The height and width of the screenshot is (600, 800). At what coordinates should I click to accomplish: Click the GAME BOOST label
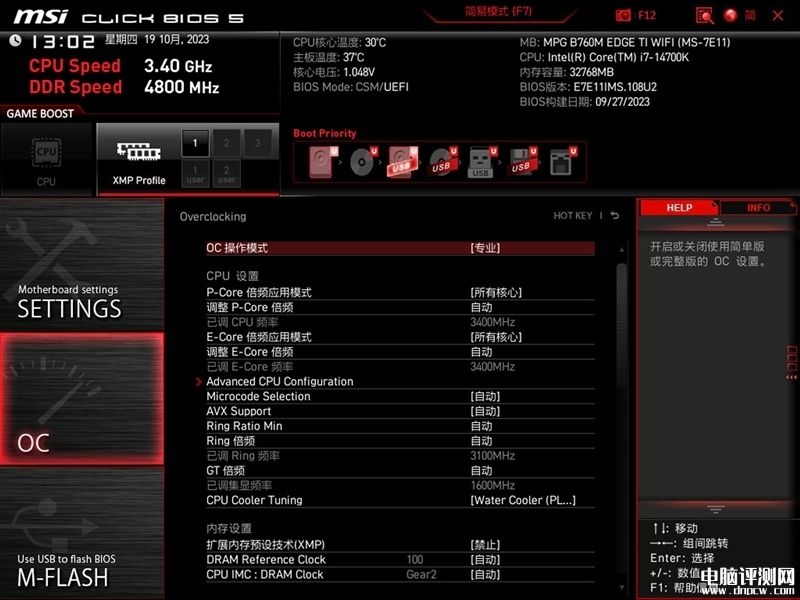click(40, 114)
